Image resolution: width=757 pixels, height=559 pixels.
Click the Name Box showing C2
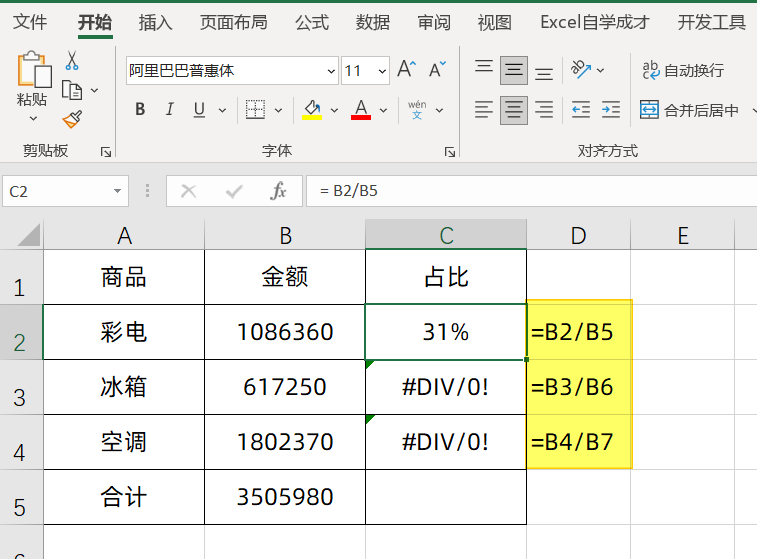[58, 191]
